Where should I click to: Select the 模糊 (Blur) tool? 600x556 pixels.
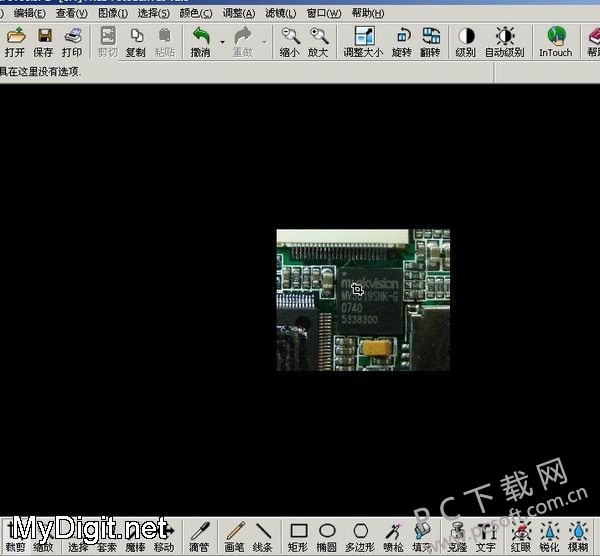(578, 531)
